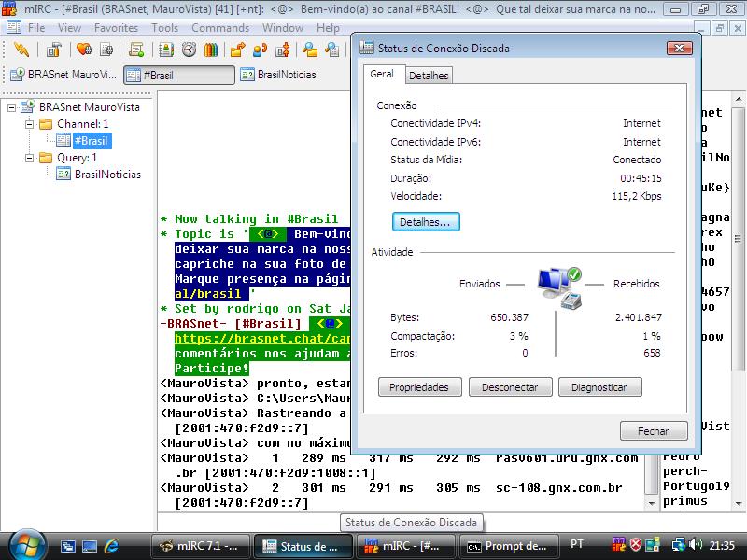Select BrasilNoticias in the tree
Viewport: 747px width, 560px height.
107,175
